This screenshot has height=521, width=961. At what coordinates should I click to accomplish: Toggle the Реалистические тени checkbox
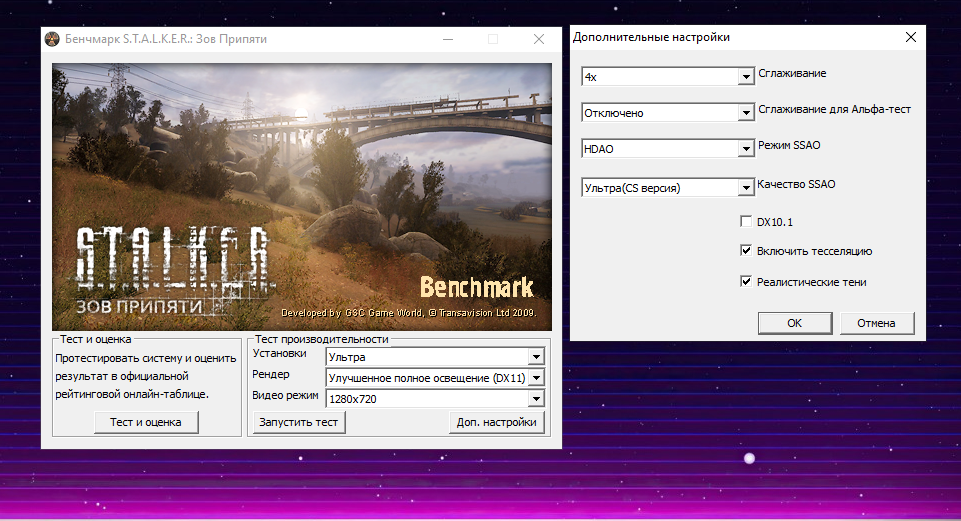(x=746, y=281)
